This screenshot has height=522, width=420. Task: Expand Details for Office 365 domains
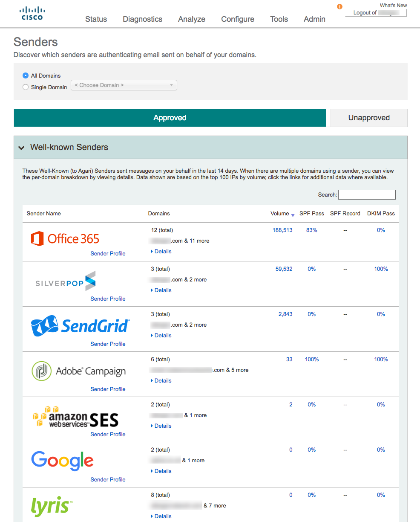pos(161,252)
